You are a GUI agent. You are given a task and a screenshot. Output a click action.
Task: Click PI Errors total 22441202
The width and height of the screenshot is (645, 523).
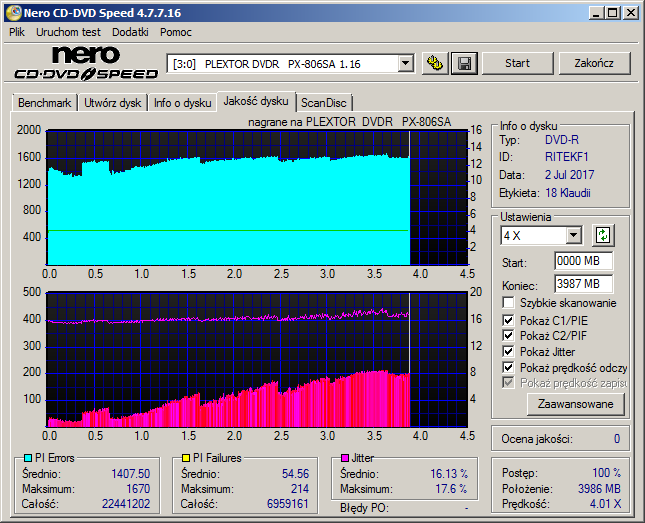[x=126, y=504]
